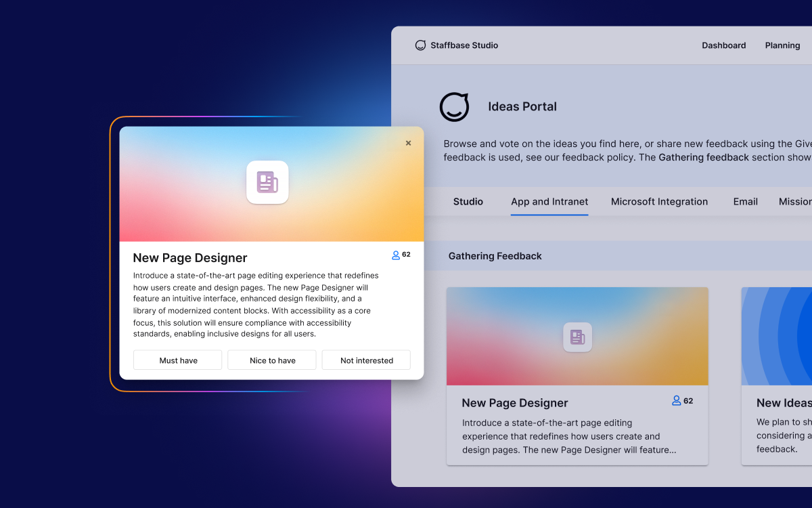Viewport: 812px width, 508px height.
Task: Click the Staffbase Studio logo icon
Action: [420, 45]
